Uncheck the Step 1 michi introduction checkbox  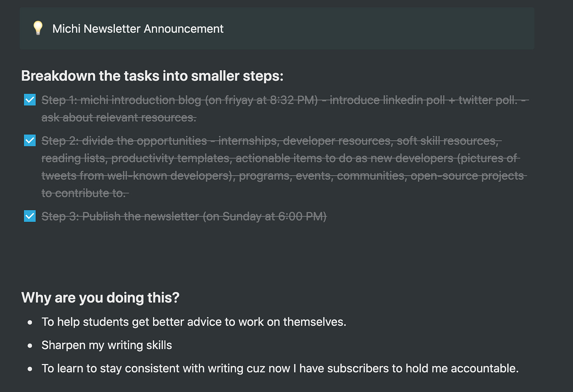(30, 100)
